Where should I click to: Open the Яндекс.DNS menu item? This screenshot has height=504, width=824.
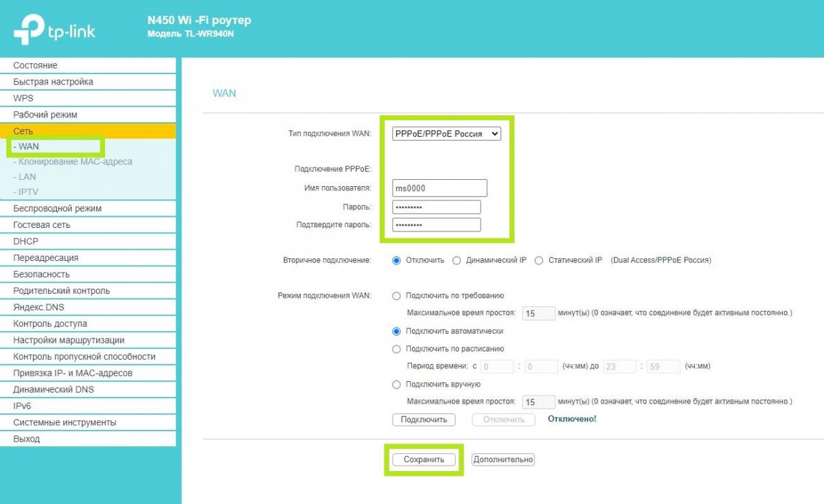[x=38, y=308]
